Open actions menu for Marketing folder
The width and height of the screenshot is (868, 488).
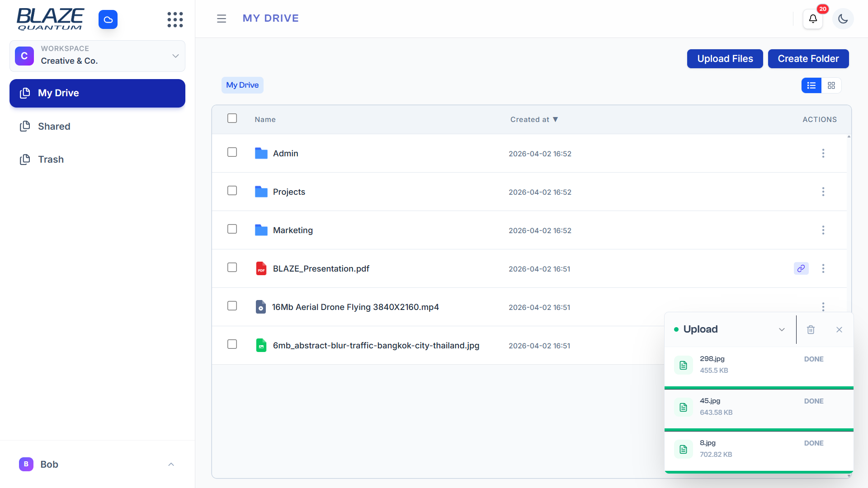click(x=823, y=230)
